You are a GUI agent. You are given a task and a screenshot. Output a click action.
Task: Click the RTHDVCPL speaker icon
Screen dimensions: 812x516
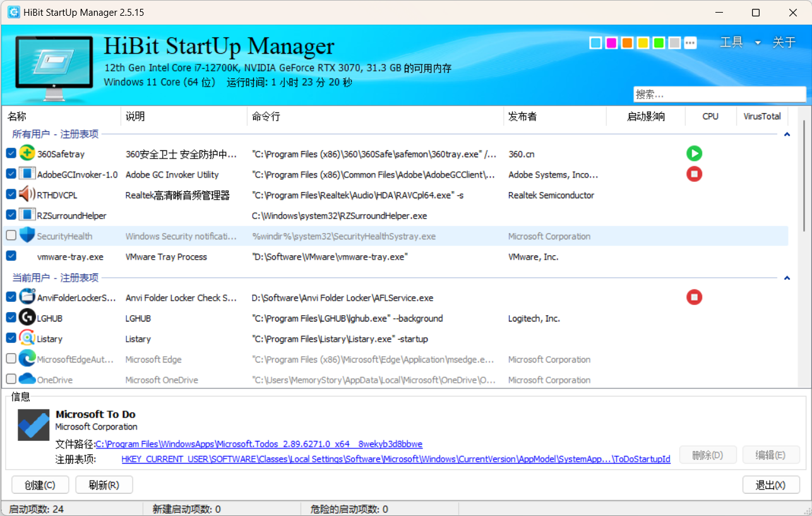click(x=27, y=195)
